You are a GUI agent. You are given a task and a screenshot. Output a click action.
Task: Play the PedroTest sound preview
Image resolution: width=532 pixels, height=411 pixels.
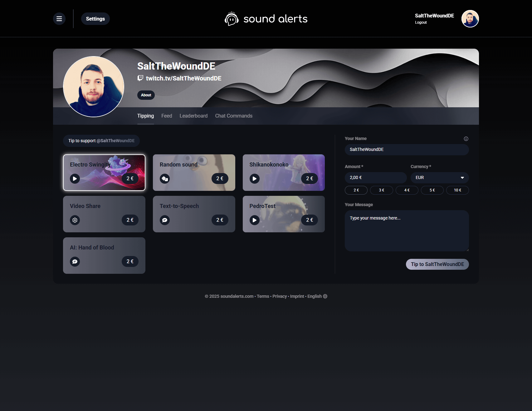(x=255, y=220)
